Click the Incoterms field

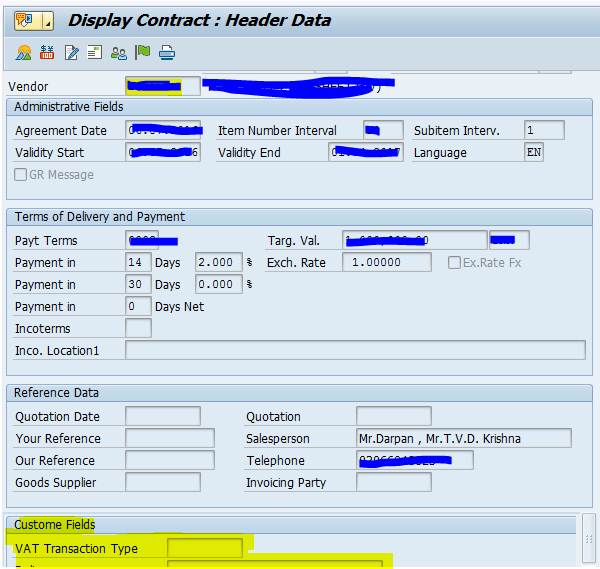pos(138,328)
